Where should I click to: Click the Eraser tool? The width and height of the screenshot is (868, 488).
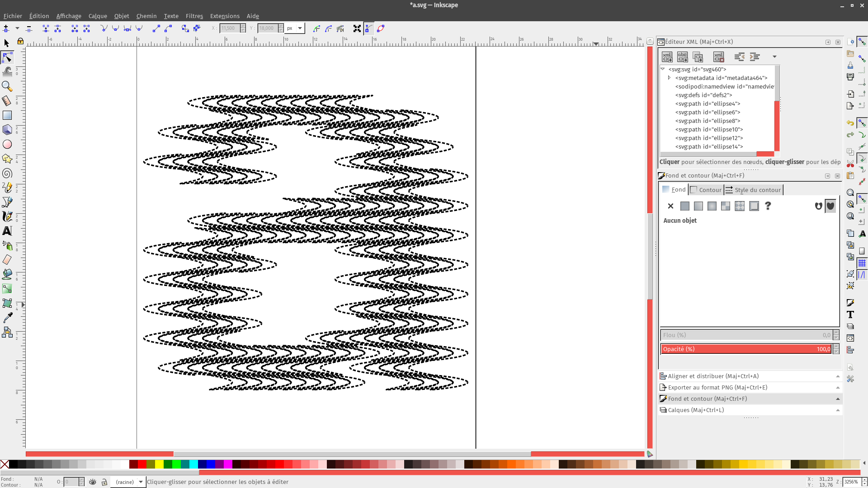point(7,260)
